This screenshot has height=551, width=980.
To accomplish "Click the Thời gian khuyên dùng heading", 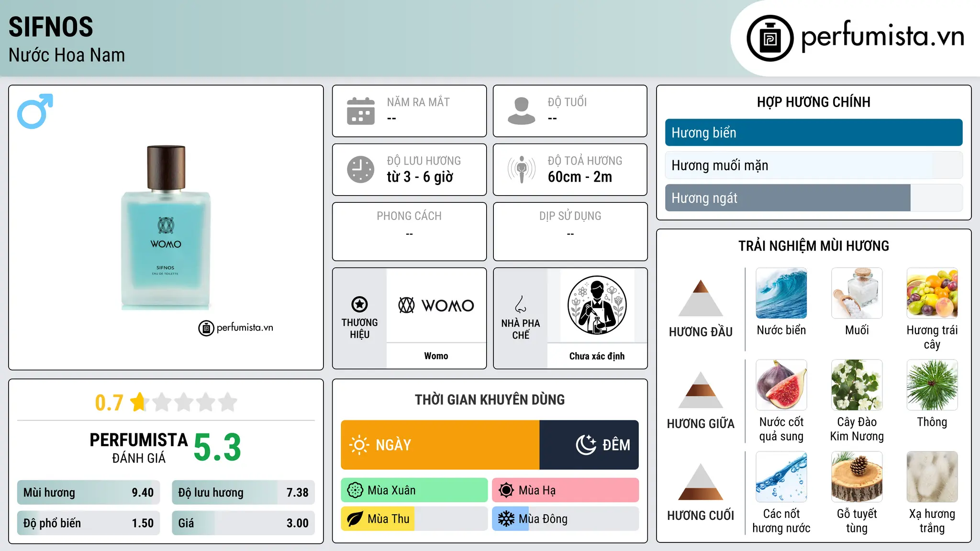I will pyautogui.click(x=490, y=399).
